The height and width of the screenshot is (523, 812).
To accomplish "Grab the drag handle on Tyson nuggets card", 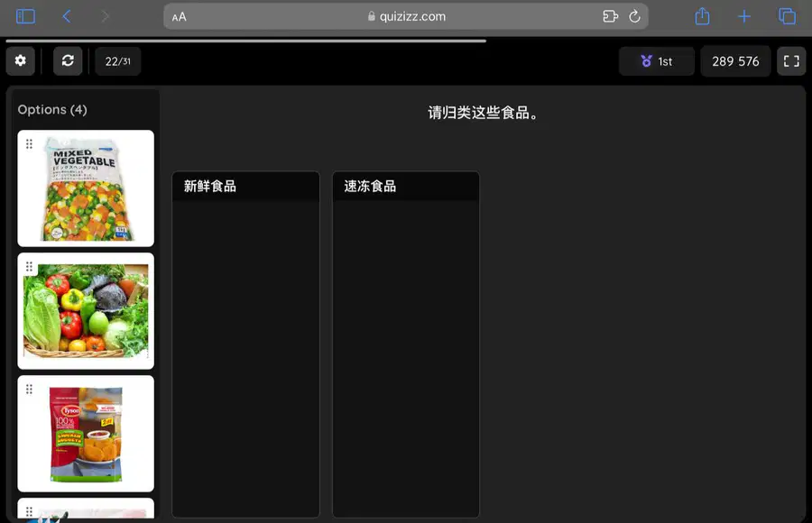I will pyautogui.click(x=29, y=390).
